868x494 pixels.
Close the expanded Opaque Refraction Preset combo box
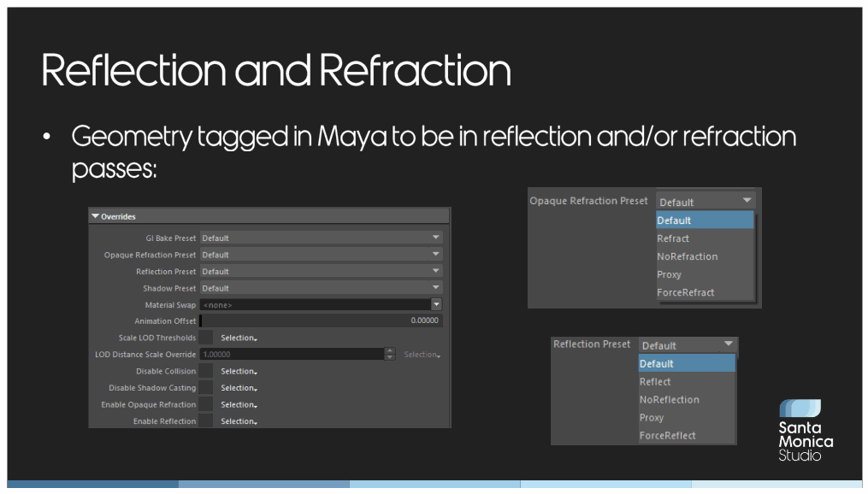click(x=706, y=202)
